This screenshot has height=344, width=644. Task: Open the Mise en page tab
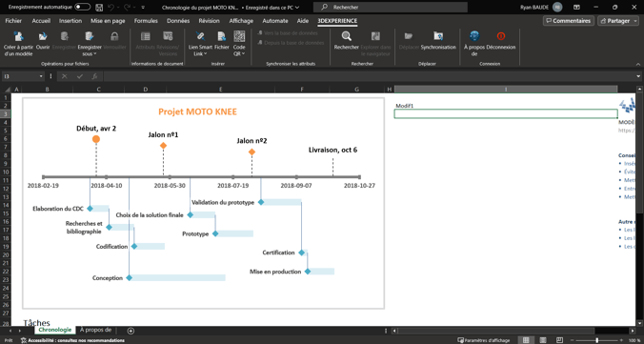coord(109,21)
